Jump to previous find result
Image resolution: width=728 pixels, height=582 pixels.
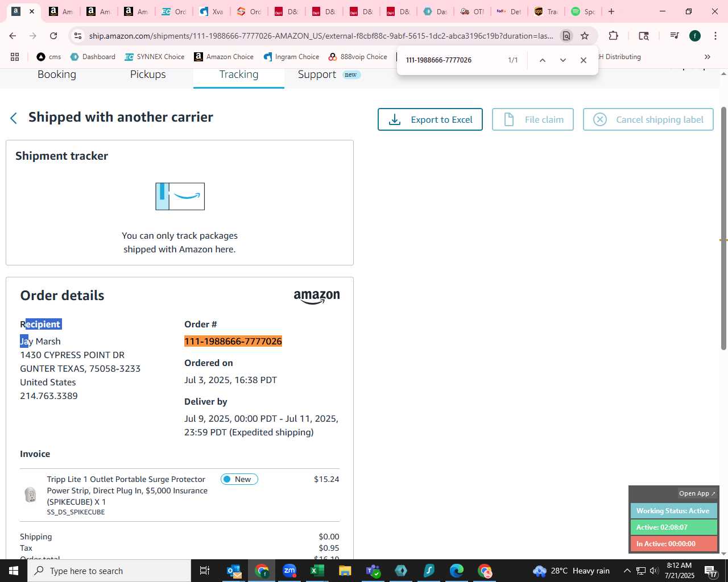[543, 60]
